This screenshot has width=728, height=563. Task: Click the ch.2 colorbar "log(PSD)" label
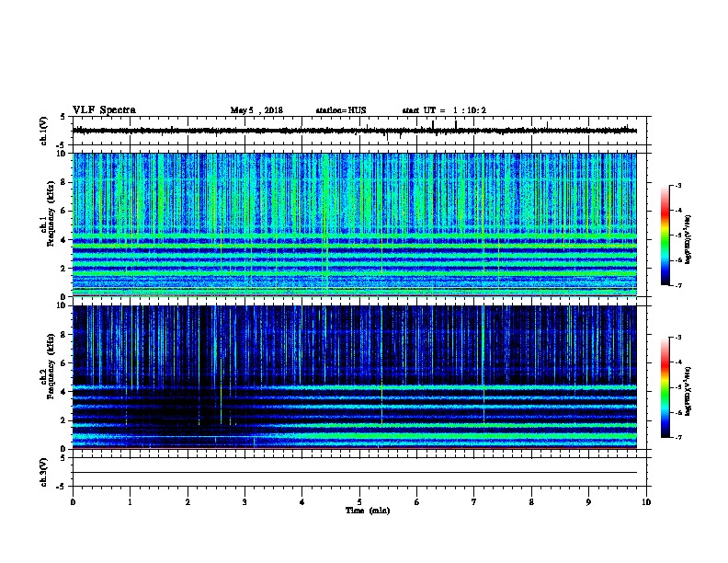[688, 391]
